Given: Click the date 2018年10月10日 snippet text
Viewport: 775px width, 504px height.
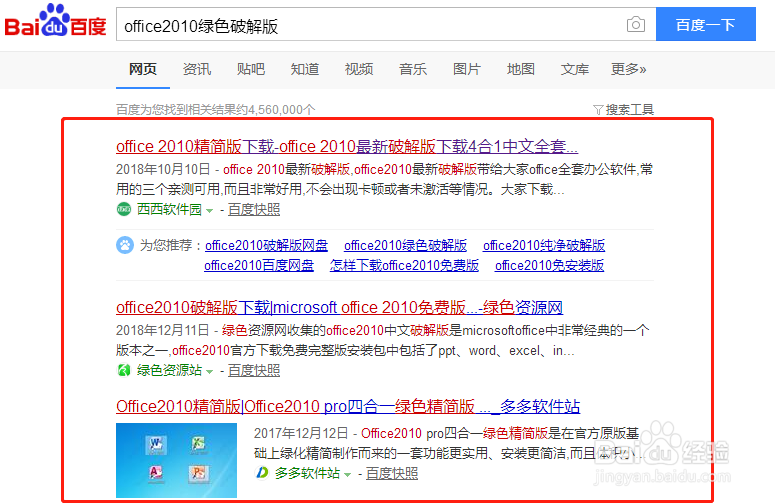Looking at the screenshot, I should coord(163,169).
